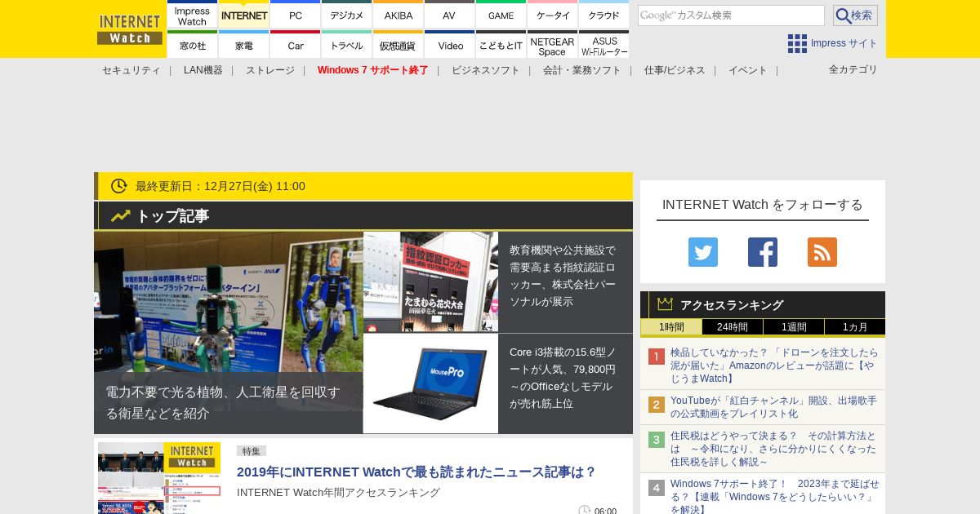The image size is (980, 514).
Task: Go to 仕事/ビジネス category
Action: [x=675, y=70]
